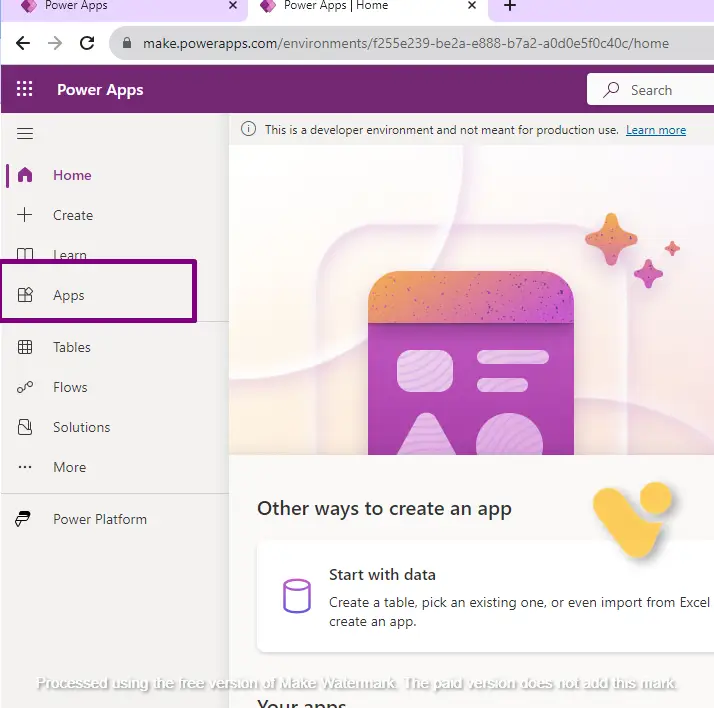The width and height of the screenshot is (714, 708).
Task: Click the browser forward arrow
Action: pyautogui.click(x=55, y=43)
